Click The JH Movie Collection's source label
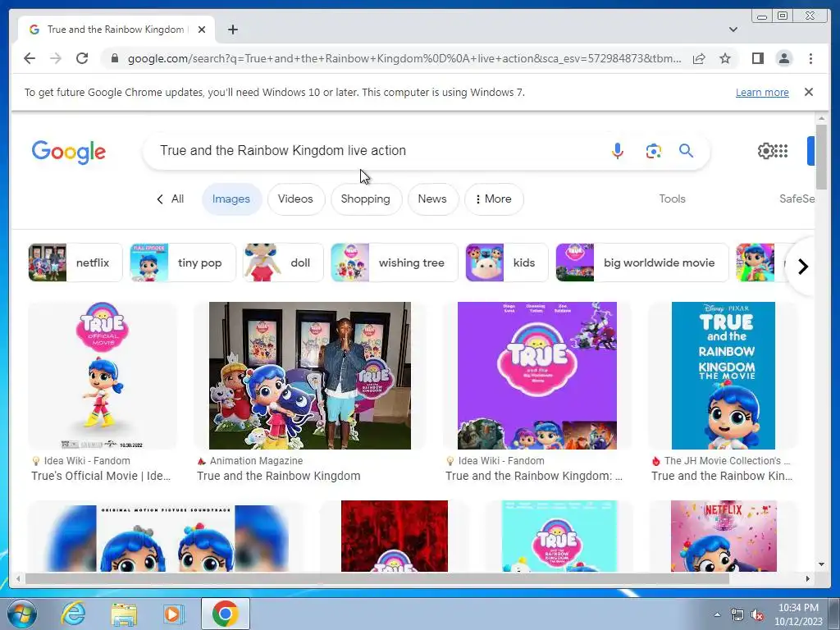Viewport: 840px width, 630px height. (727, 461)
